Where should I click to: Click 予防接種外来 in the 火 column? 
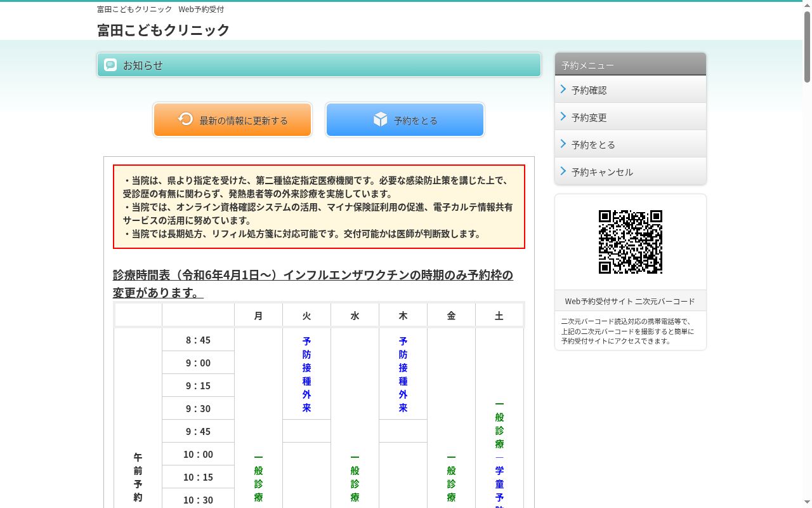coord(306,374)
